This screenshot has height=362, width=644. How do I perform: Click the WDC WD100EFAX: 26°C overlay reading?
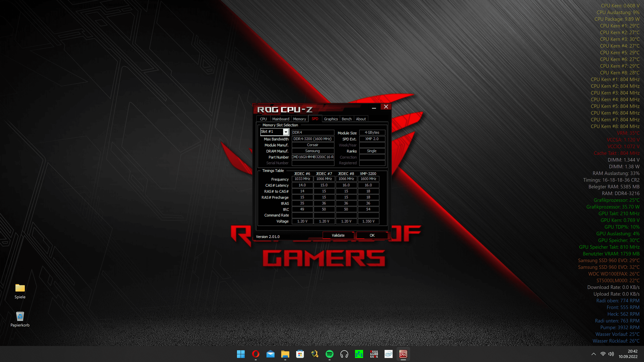(x=614, y=274)
